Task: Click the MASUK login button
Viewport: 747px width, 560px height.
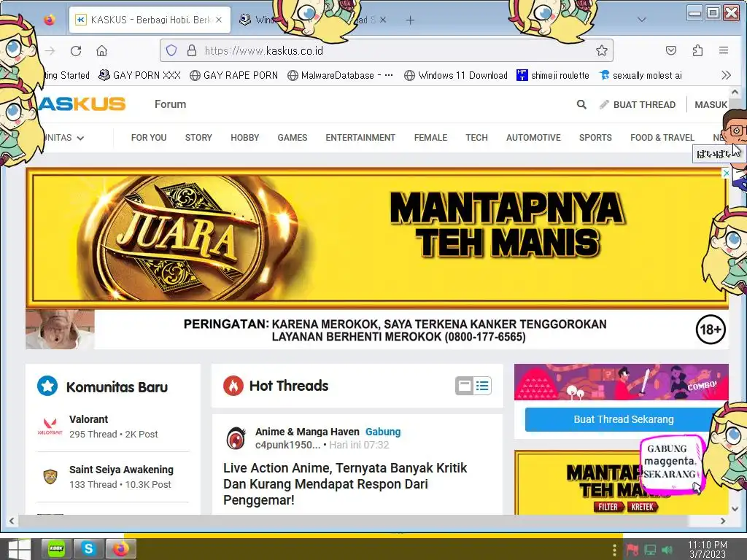Action: tap(711, 105)
